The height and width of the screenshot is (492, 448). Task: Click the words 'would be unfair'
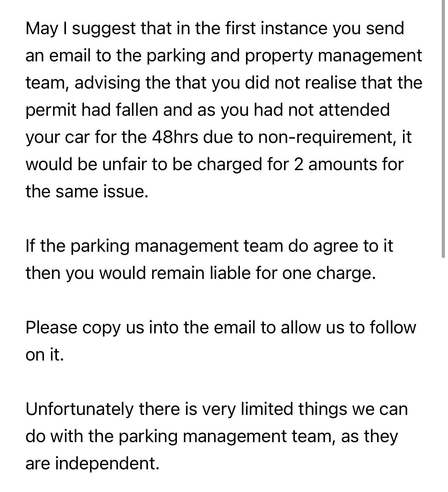[86, 164]
